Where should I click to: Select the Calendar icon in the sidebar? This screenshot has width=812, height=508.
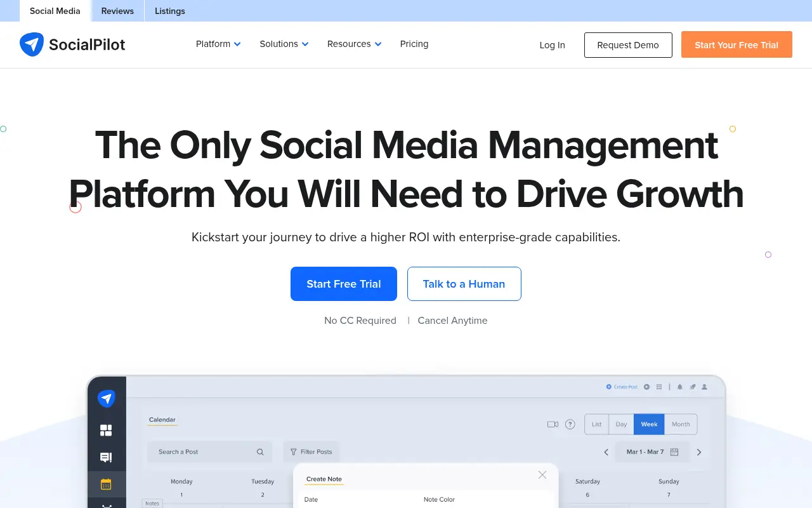click(x=107, y=484)
